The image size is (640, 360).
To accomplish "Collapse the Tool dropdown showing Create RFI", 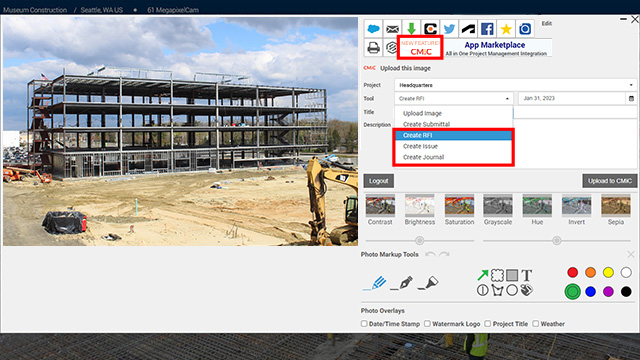I will click(x=453, y=98).
